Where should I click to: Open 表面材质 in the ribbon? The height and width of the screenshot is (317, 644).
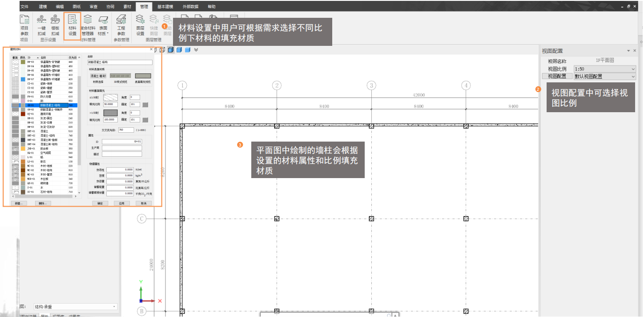coord(103,25)
